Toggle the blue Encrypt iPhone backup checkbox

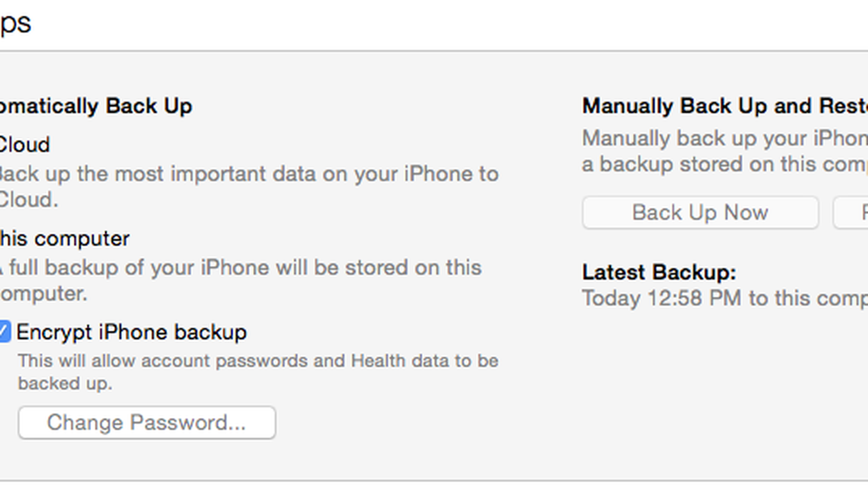pyautogui.click(x=4, y=331)
